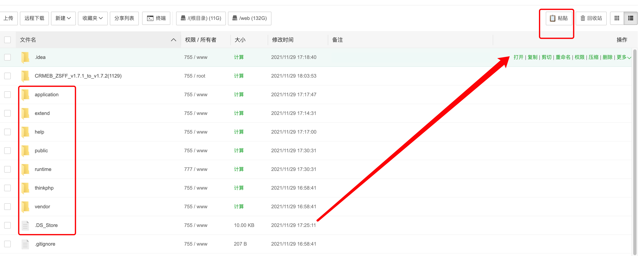Click 剪切 for the .idea folder
Viewport: 644px width, 256px height.
pyautogui.click(x=546, y=57)
